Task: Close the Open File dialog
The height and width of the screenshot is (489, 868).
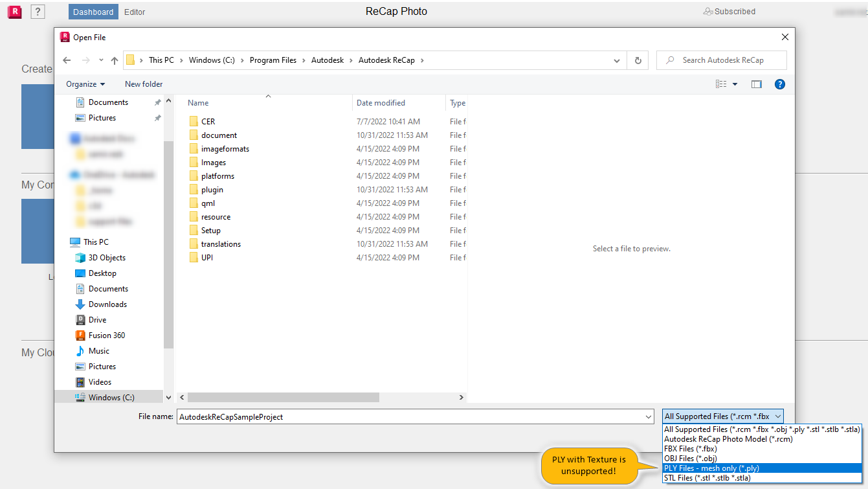Action: tap(785, 38)
